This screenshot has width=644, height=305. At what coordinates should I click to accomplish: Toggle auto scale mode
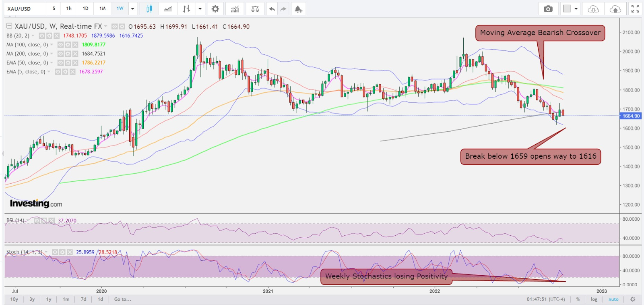click(613, 299)
